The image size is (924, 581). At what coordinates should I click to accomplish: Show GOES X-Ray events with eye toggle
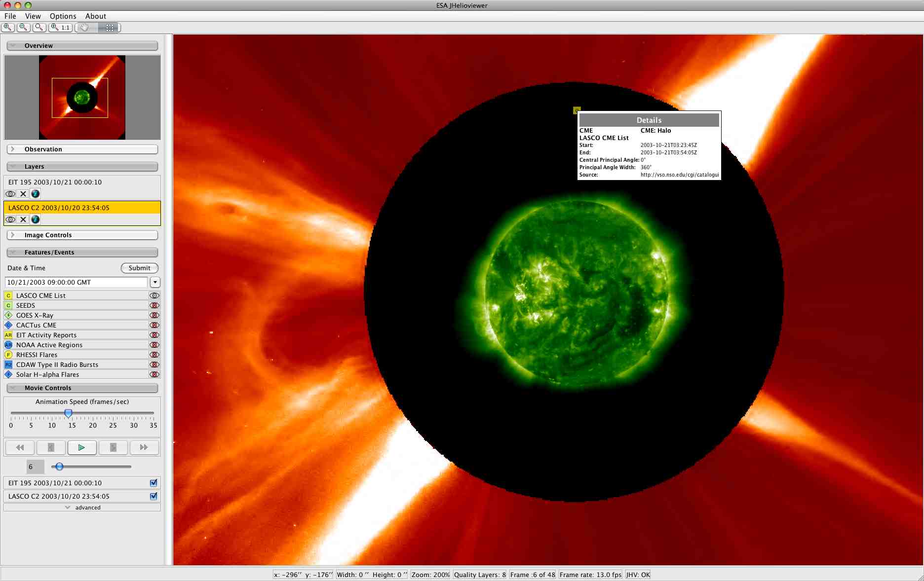154,315
